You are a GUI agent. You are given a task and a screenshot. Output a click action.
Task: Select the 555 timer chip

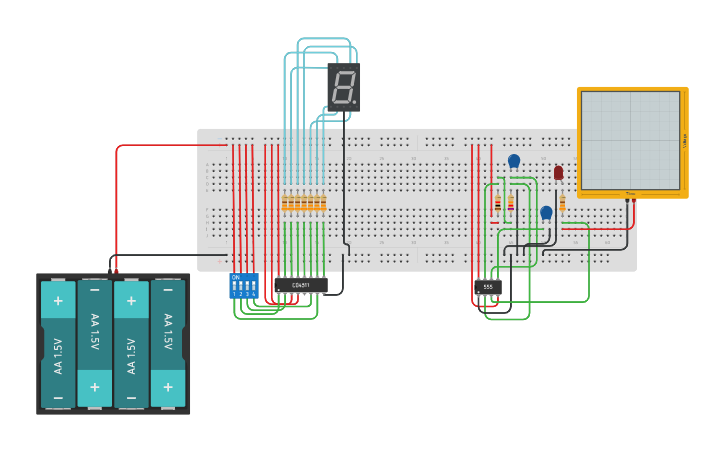tap(487, 287)
